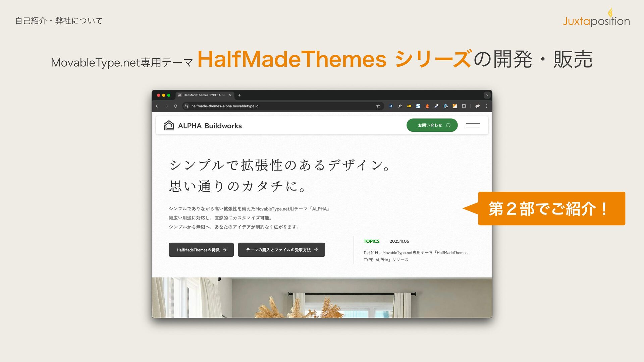Viewport: 644px width, 362px height.
Task: Open the ALPHA Buildworks hamburger menu
Action: pyautogui.click(x=473, y=125)
